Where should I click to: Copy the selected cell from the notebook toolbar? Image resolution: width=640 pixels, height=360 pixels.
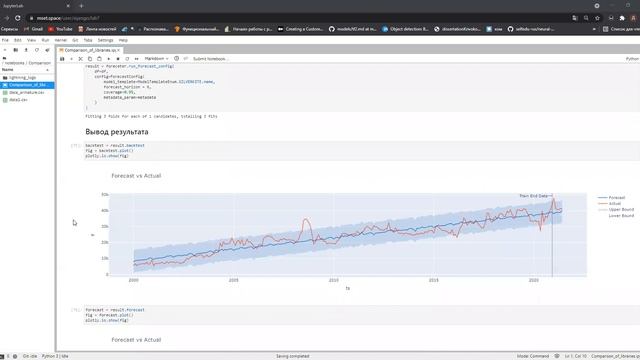90,59
